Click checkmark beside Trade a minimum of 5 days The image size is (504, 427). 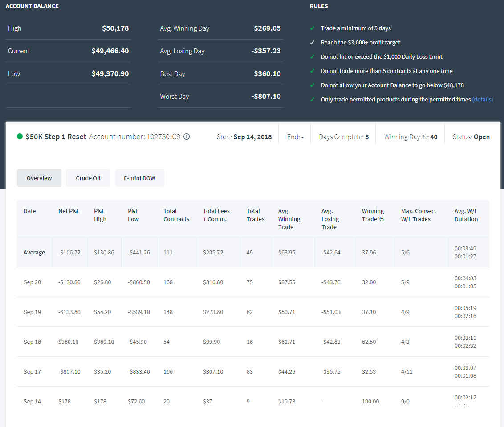[312, 28]
